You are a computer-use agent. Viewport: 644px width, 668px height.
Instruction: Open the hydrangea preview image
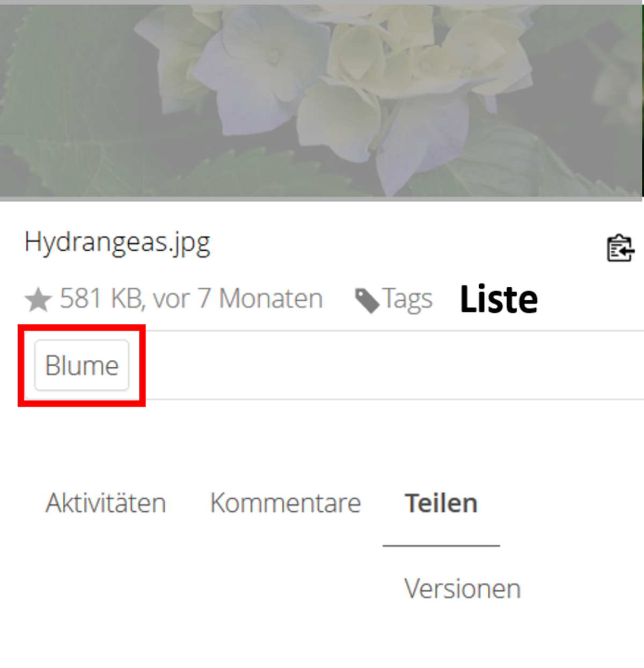click(x=321, y=101)
